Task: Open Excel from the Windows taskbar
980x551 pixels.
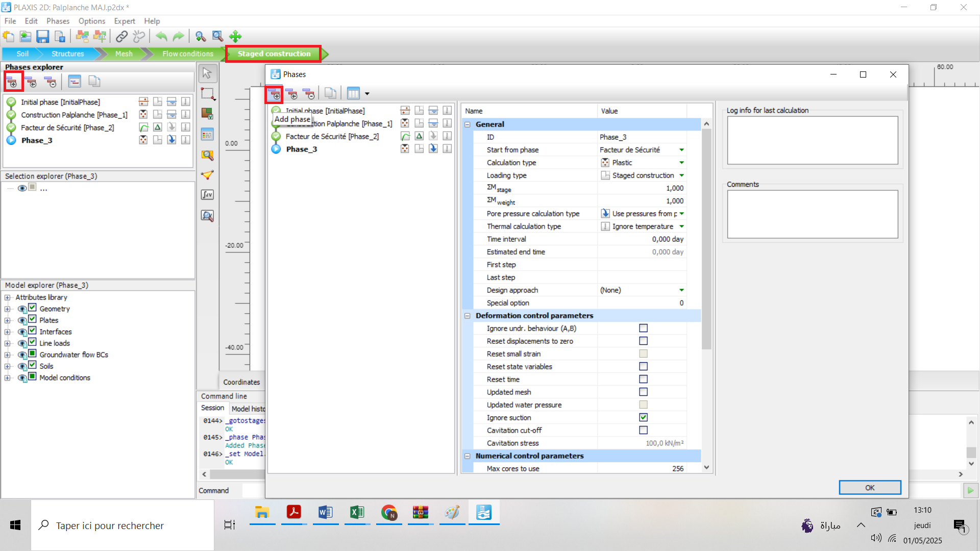Action: pos(356,513)
